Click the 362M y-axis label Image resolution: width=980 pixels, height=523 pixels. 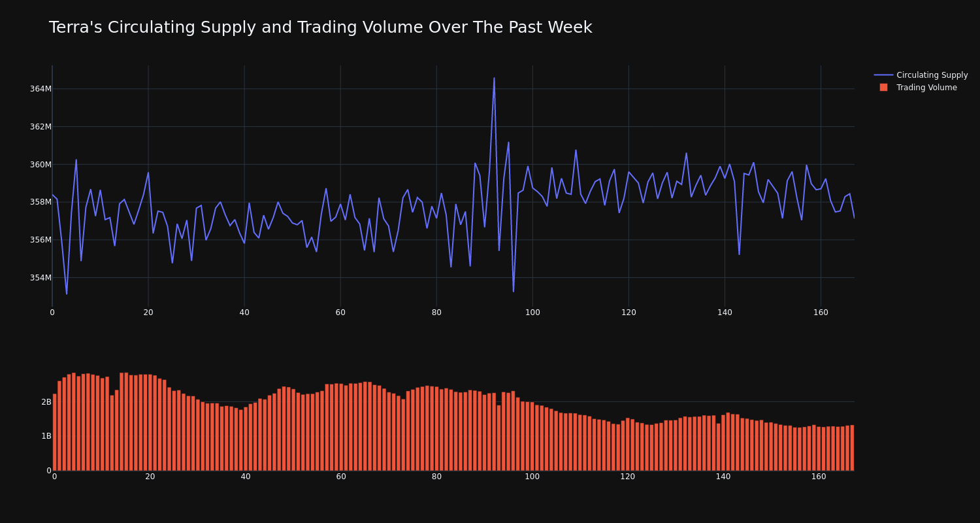41,127
